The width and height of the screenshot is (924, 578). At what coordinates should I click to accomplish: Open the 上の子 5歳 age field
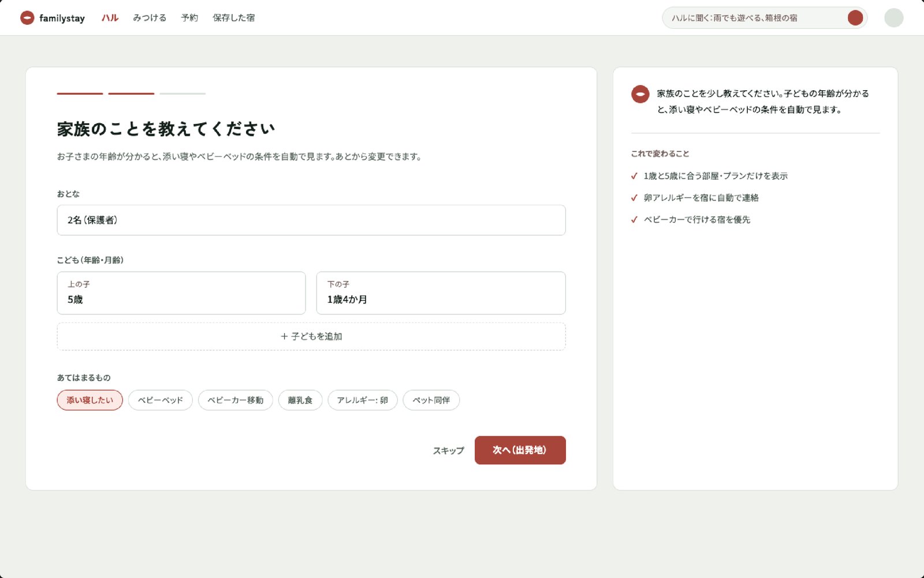(x=181, y=293)
